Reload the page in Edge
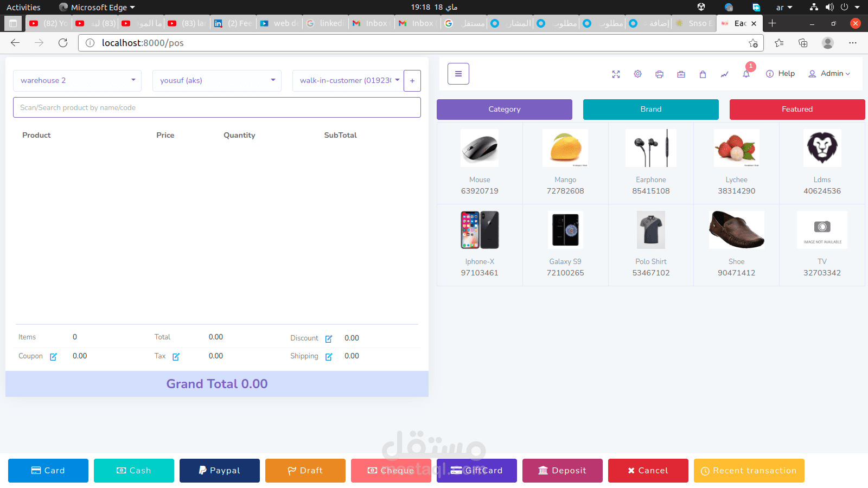Screen dimensions: 868x488 tap(63, 43)
